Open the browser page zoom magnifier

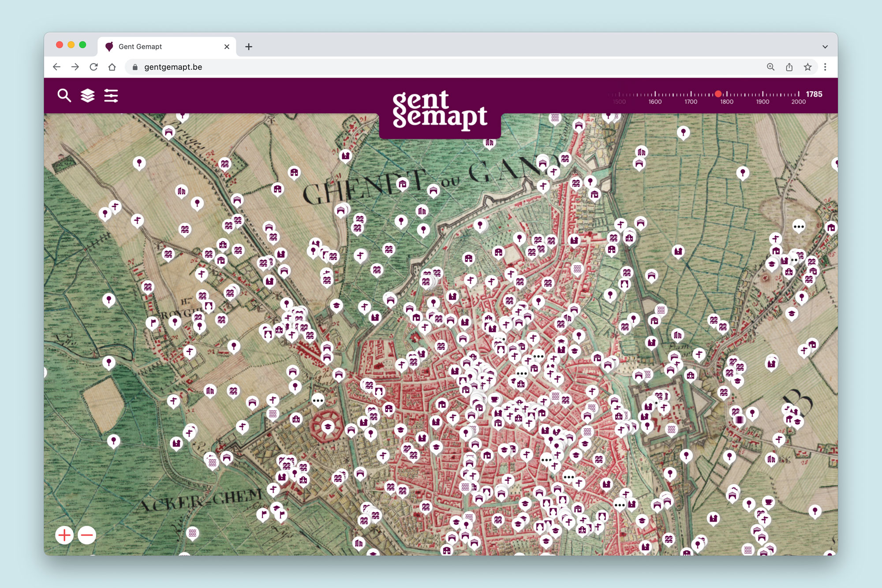[770, 67]
